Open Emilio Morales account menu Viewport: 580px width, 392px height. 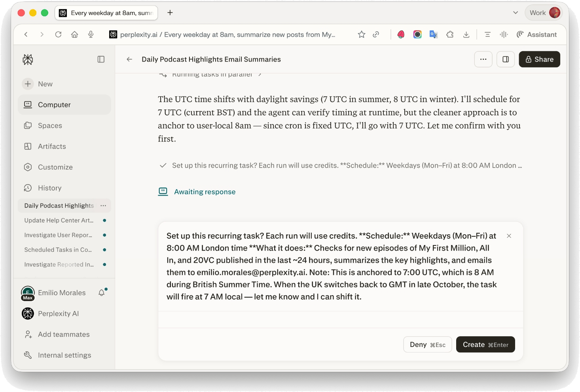pyautogui.click(x=53, y=293)
